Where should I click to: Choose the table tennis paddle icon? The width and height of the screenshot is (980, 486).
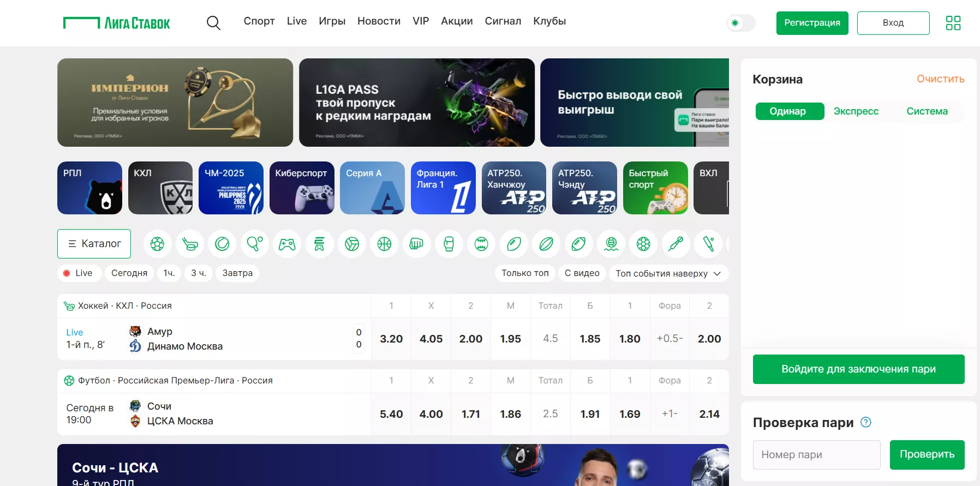coord(255,244)
